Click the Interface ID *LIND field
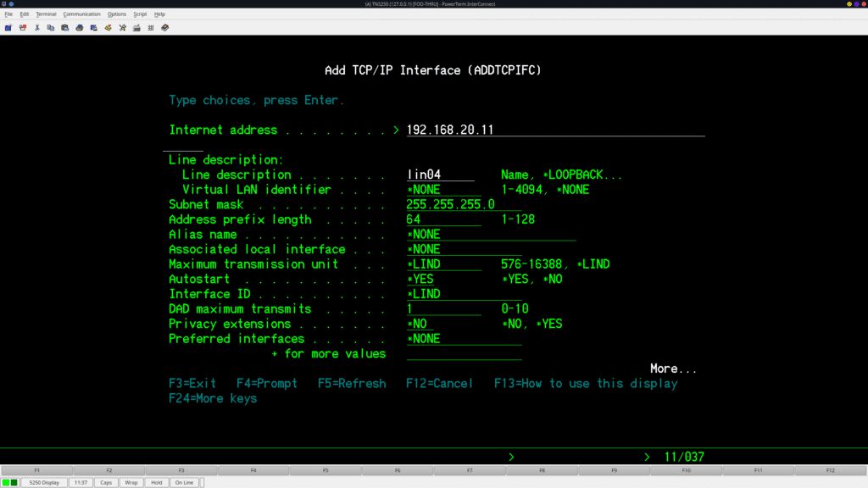 click(464, 294)
